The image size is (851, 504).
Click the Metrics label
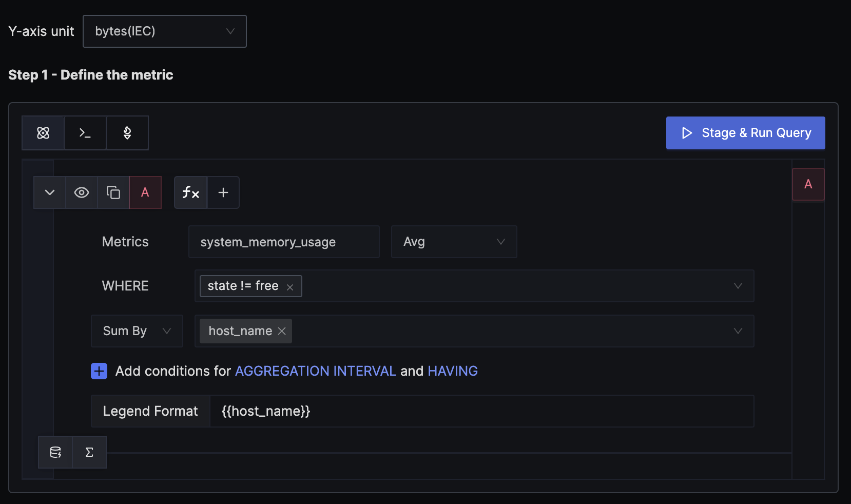pyautogui.click(x=125, y=242)
